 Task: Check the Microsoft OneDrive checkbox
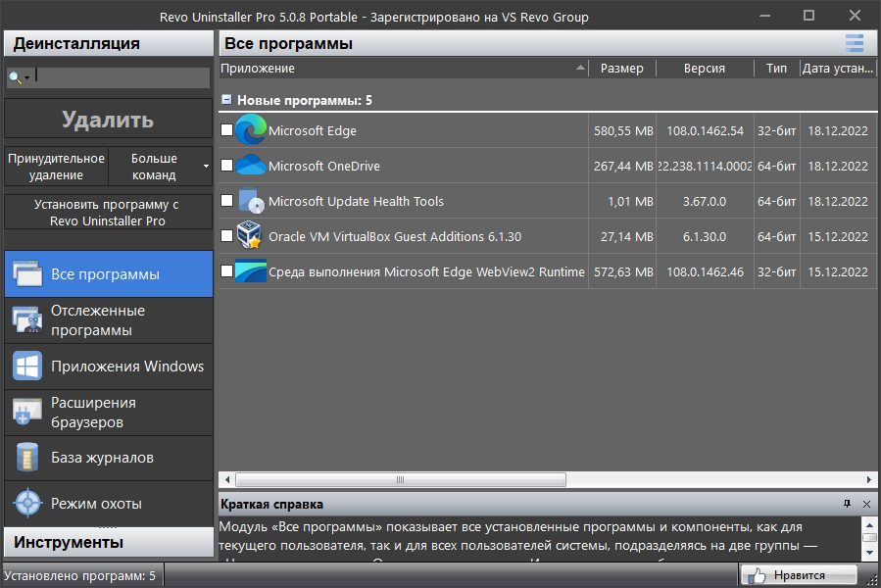click(227, 166)
